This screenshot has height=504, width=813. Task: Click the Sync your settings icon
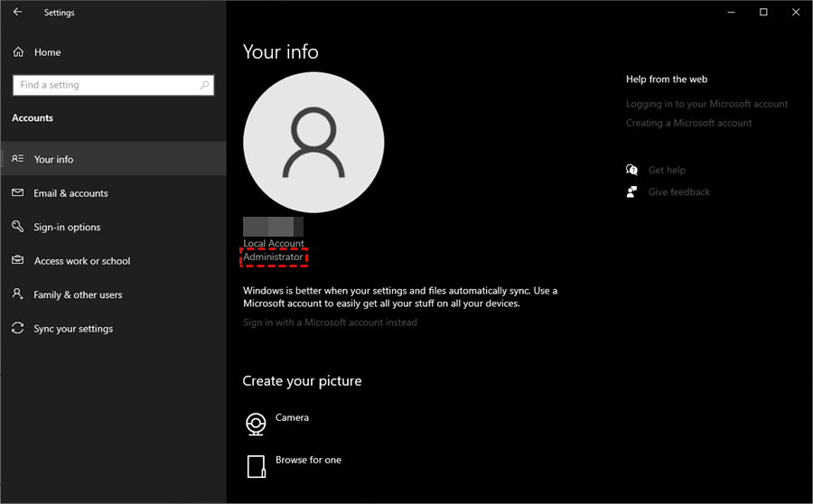[17, 329]
